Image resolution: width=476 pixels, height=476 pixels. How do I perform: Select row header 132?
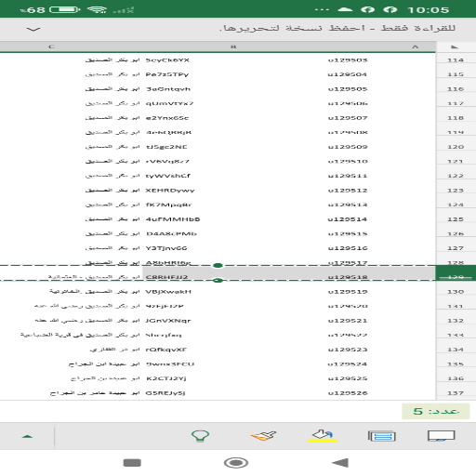456,321
